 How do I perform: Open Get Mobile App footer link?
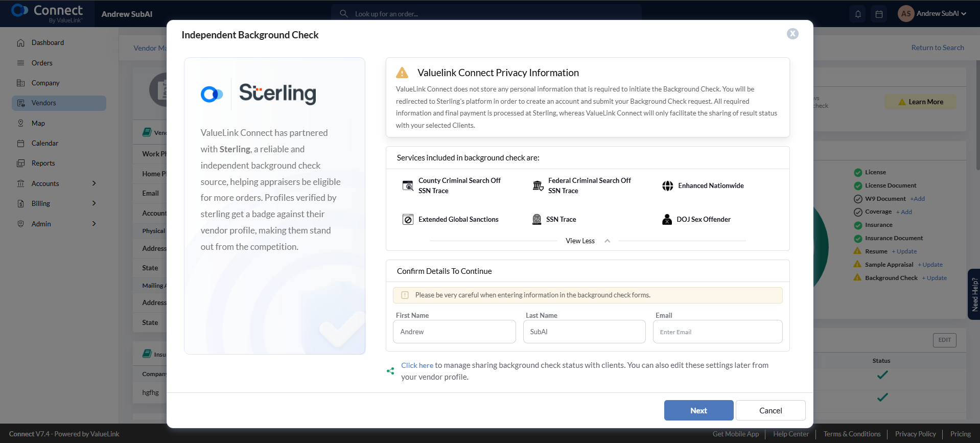tap(736, 434)
